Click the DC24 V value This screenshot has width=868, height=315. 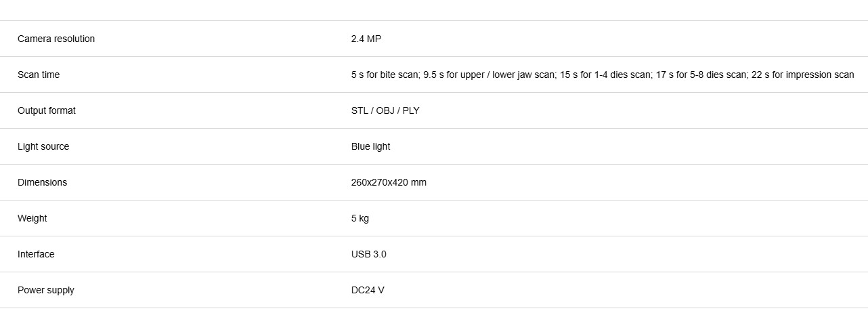(x=368, y=291)
